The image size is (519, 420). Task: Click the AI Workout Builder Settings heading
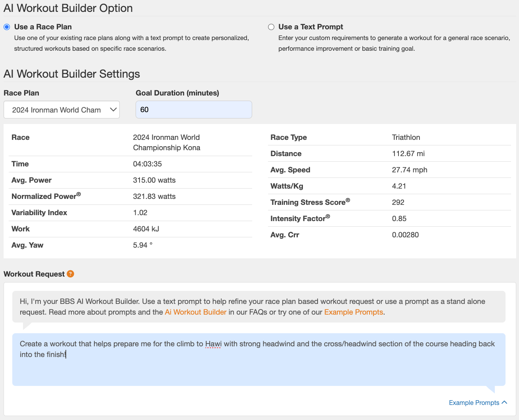click(72, 74)
